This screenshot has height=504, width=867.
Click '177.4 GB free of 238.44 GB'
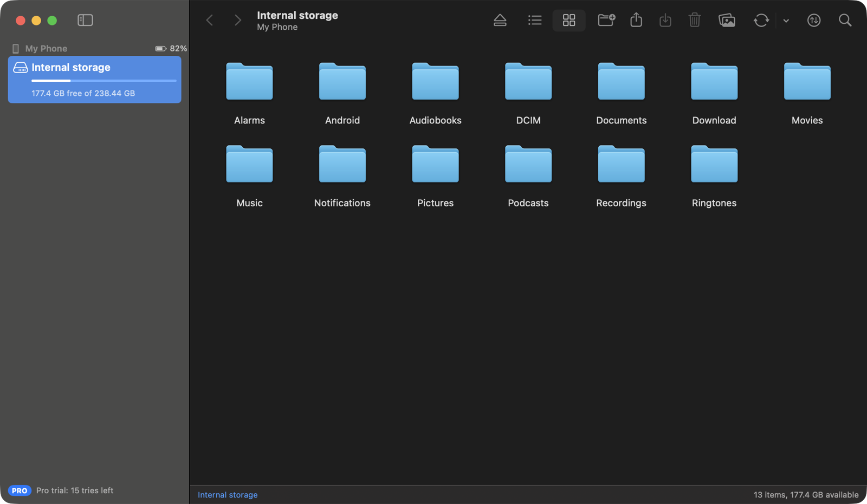(83, 93)
